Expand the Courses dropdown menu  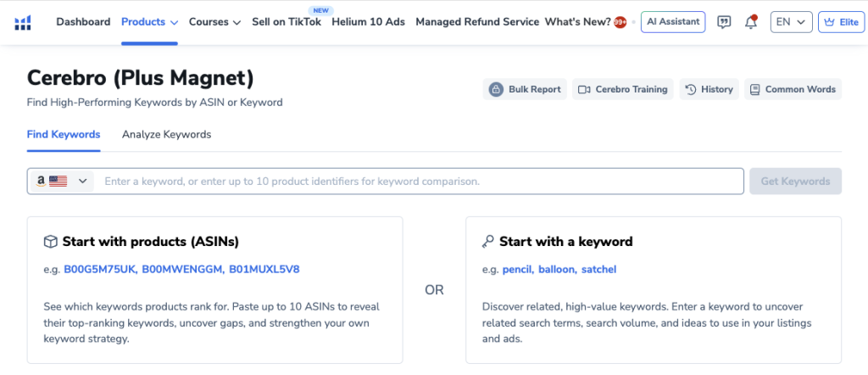214,22
